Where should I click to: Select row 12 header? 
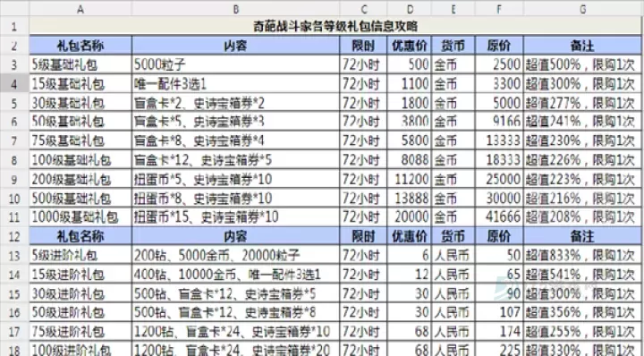[14, 236]
